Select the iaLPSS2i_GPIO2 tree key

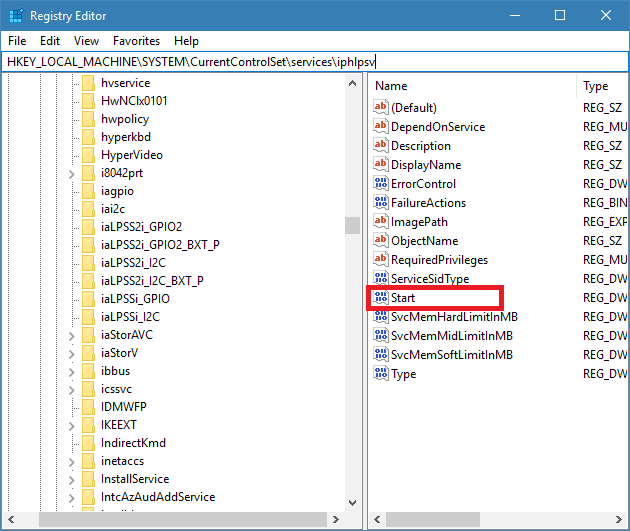pyautogui.click(x=141, y=227)
